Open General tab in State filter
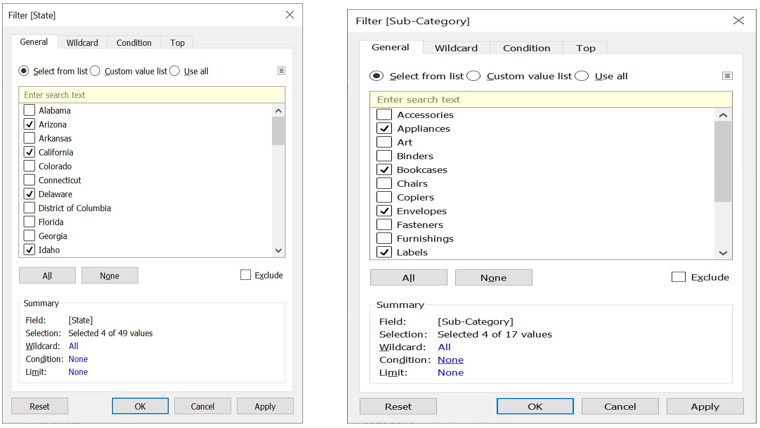Viewport: 760px width, 428px height. (x=34, y=42)
